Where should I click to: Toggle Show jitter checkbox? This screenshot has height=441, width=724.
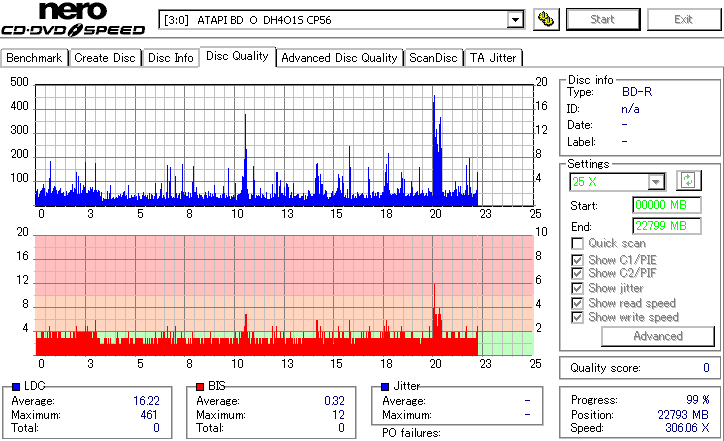click(x=577, y=288)
